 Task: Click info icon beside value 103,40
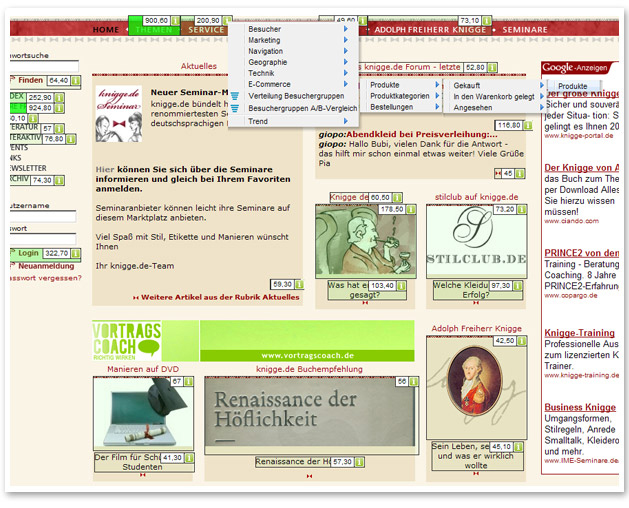[x=401, y=286]
